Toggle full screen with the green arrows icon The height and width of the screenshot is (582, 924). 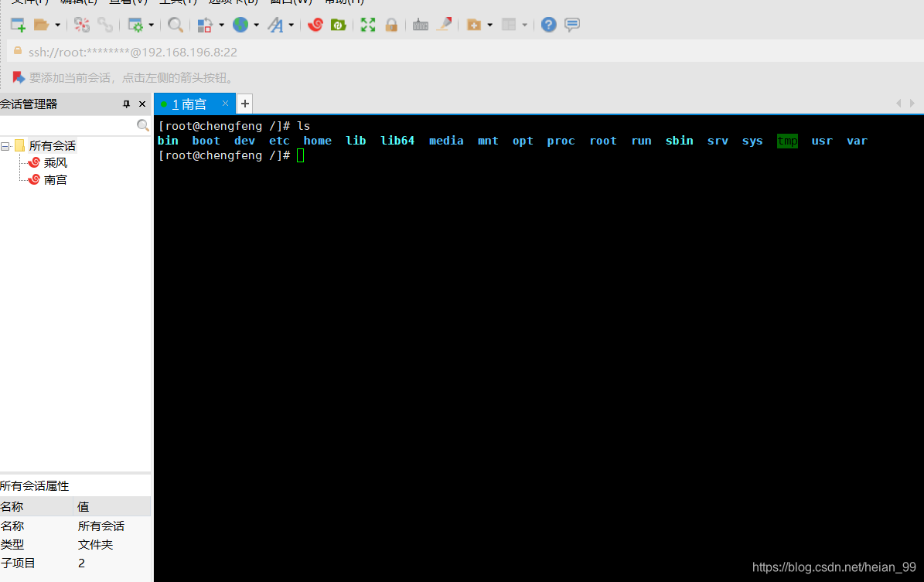pos(368,25)
